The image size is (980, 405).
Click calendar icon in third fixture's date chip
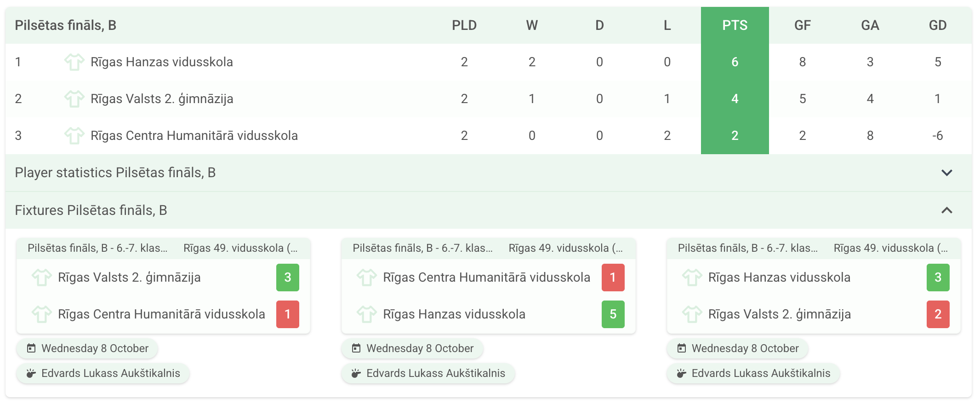682,348
